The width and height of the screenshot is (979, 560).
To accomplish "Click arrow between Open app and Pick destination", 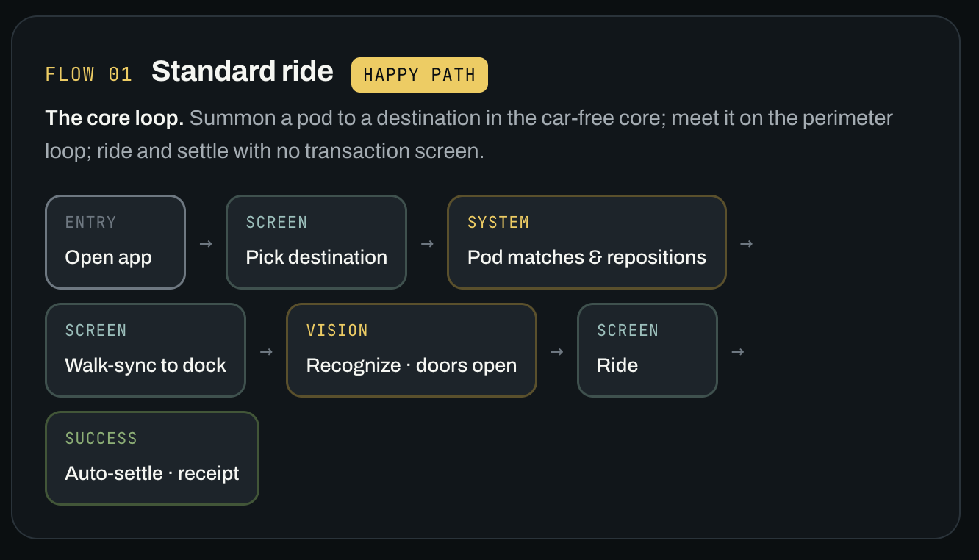I will 206,243.
